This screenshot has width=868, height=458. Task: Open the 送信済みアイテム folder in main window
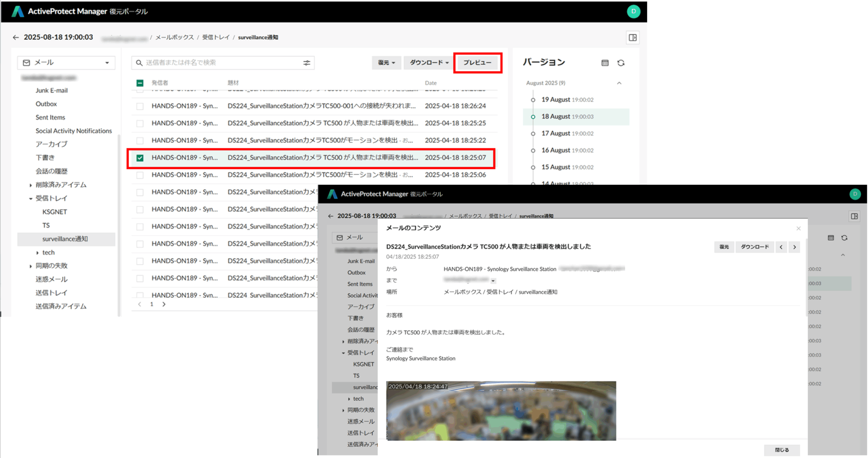61,306
